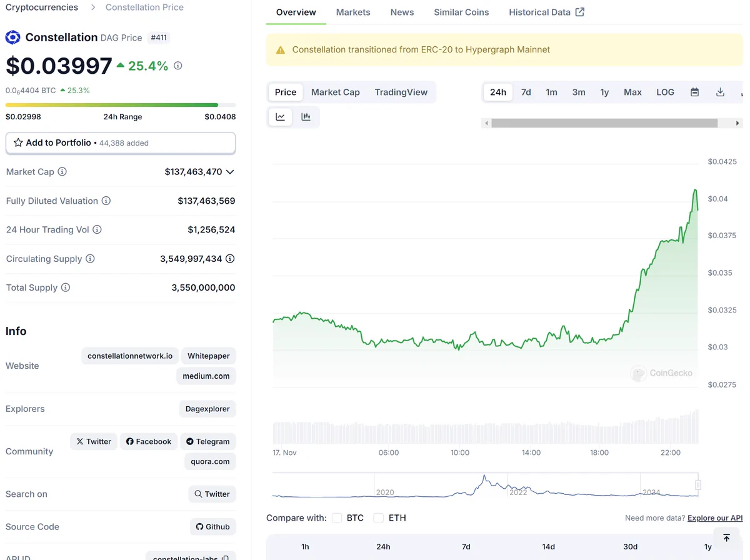Click the $137,463,470 market cap value

(x=193, y=171)
